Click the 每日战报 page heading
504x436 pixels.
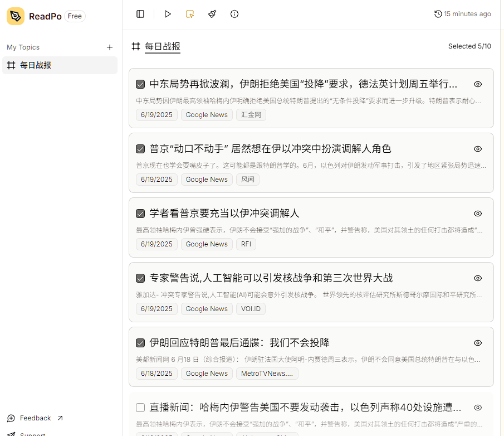162,46
